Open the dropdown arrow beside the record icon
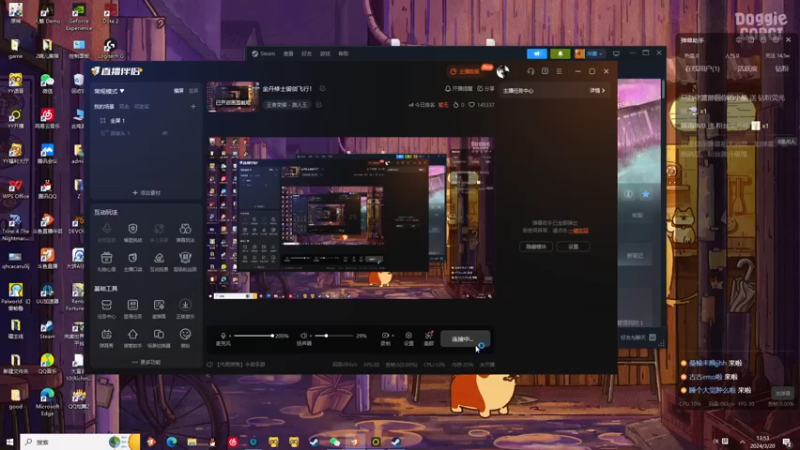Screen dimensions: 800x450 393,336
